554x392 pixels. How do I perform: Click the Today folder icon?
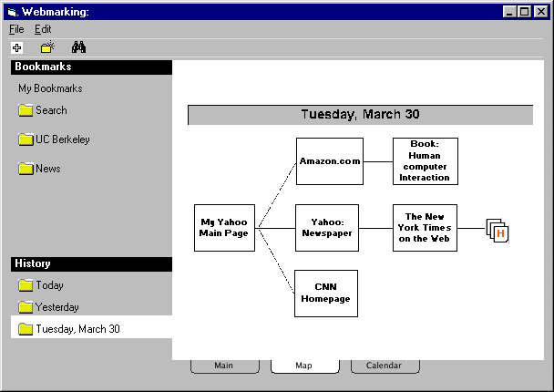pyautogui.click(x=26, y=285)
